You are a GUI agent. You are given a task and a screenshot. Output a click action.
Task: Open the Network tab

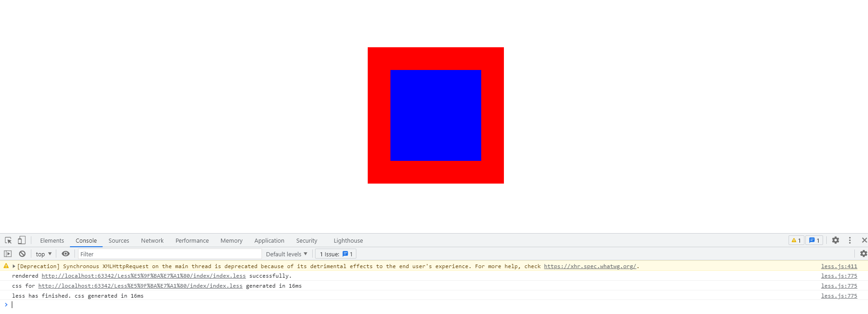[x=152, y=240]
